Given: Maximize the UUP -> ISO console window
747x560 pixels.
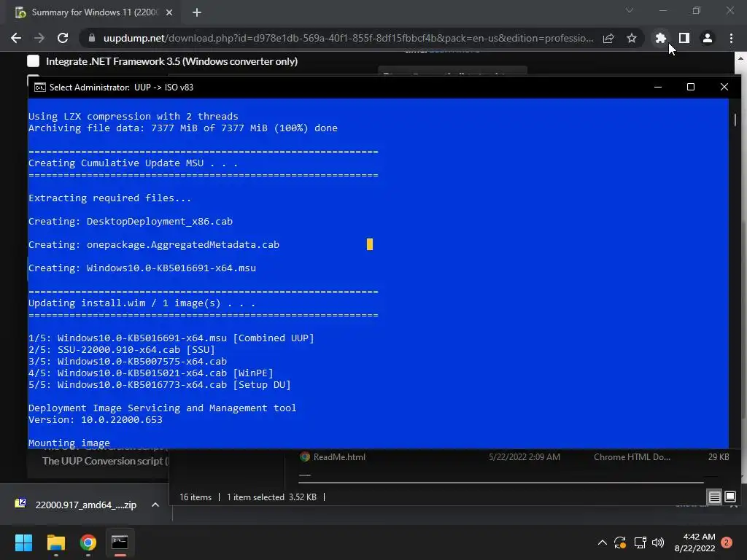Looking at the screenshot, I should pyautogui.click(x=691, y=87).
